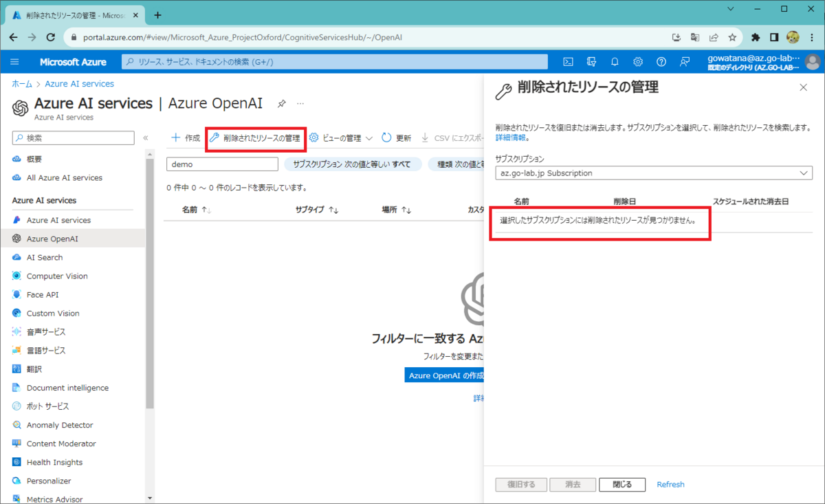
Task: Click 閉じる button in panel
Action: (x=622, y=485)
